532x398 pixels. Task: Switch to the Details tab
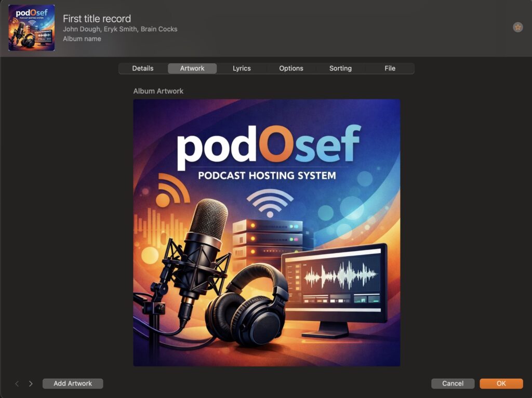point(143,68)
